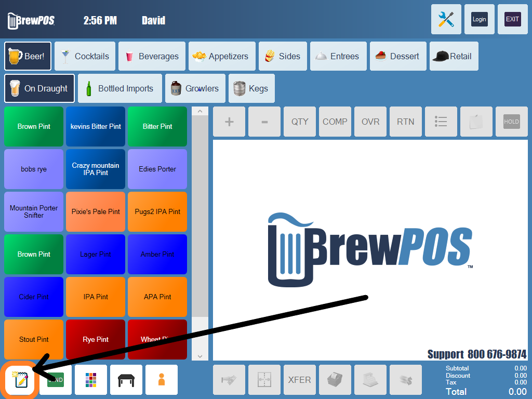Switch to the Beverages category

[152, 56]
